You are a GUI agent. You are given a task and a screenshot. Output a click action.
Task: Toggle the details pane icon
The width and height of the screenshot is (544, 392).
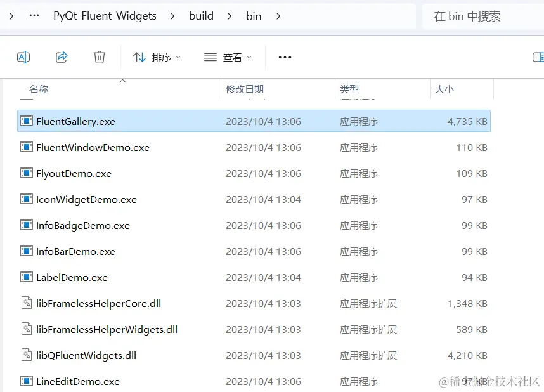click(538, 57)
